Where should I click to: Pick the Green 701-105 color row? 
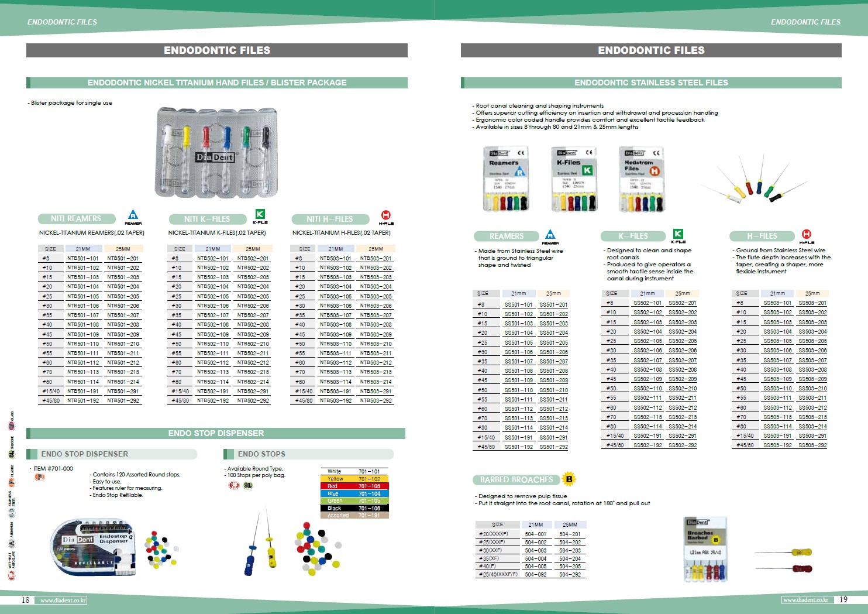coord(354,501)
